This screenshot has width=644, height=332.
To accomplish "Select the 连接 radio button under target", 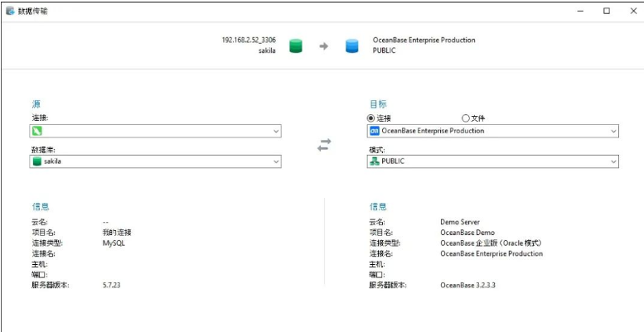I will point(370,118).
